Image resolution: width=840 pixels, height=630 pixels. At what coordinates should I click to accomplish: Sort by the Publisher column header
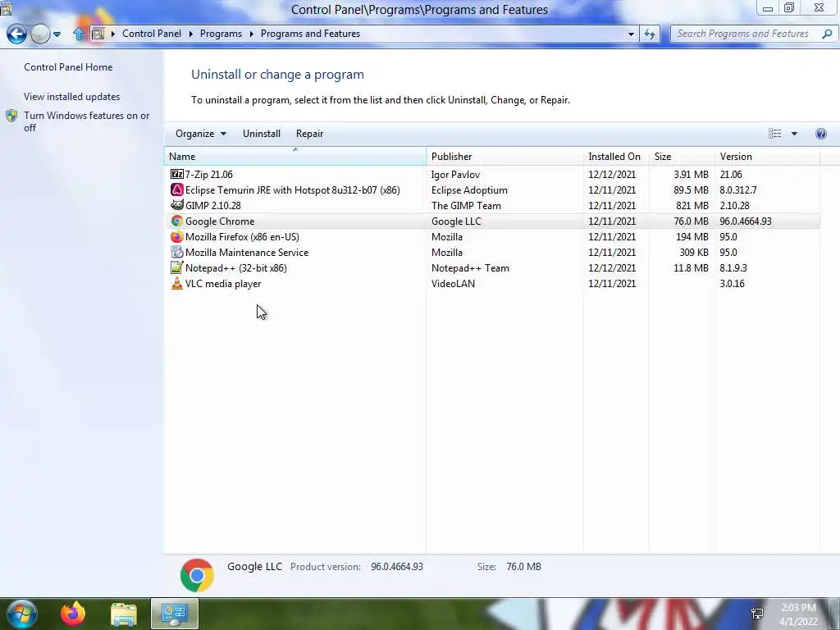(x=504, y=157)
